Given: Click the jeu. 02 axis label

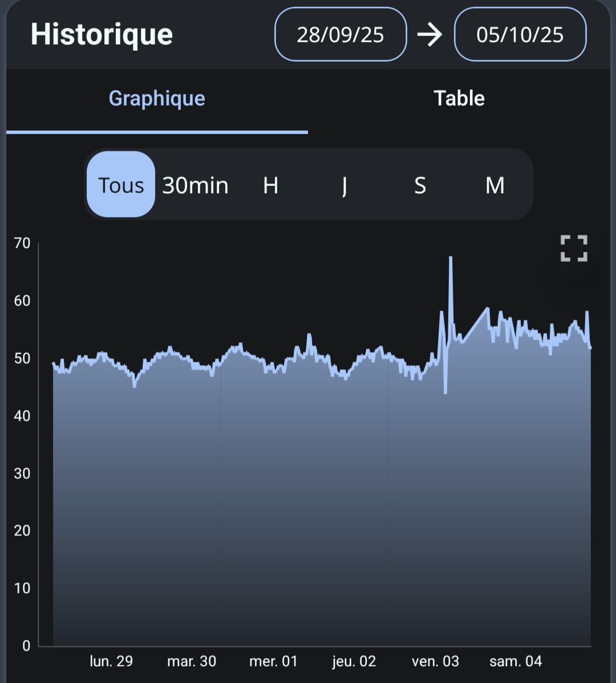Looking at the screenshot, I should (354, 661).
